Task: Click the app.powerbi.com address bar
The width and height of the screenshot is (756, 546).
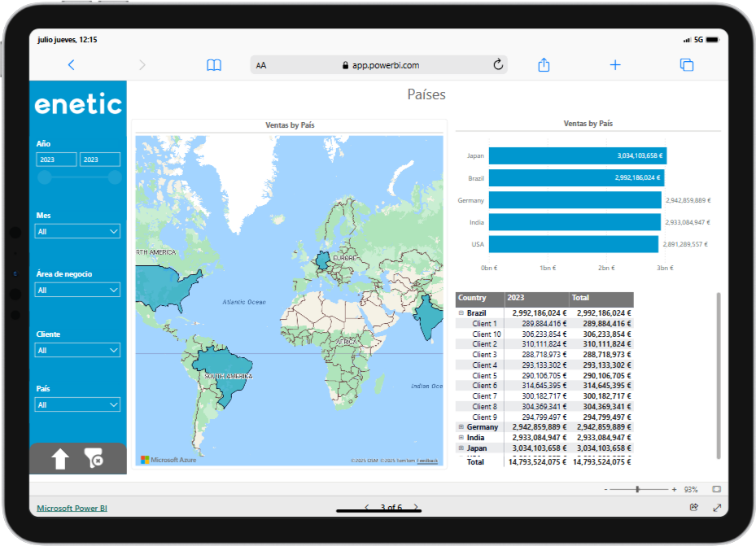Action: coord(379,65)
